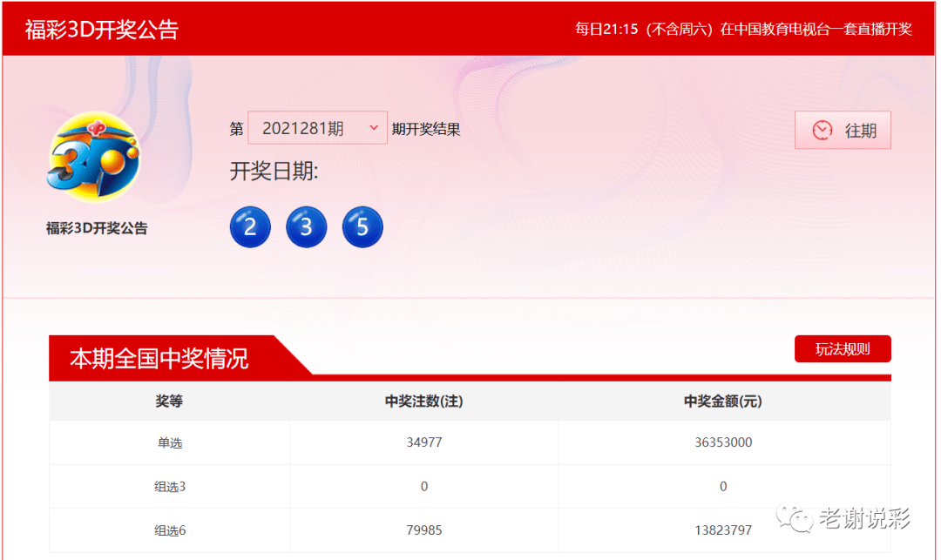Click the 单选 row label

point(170,443)
